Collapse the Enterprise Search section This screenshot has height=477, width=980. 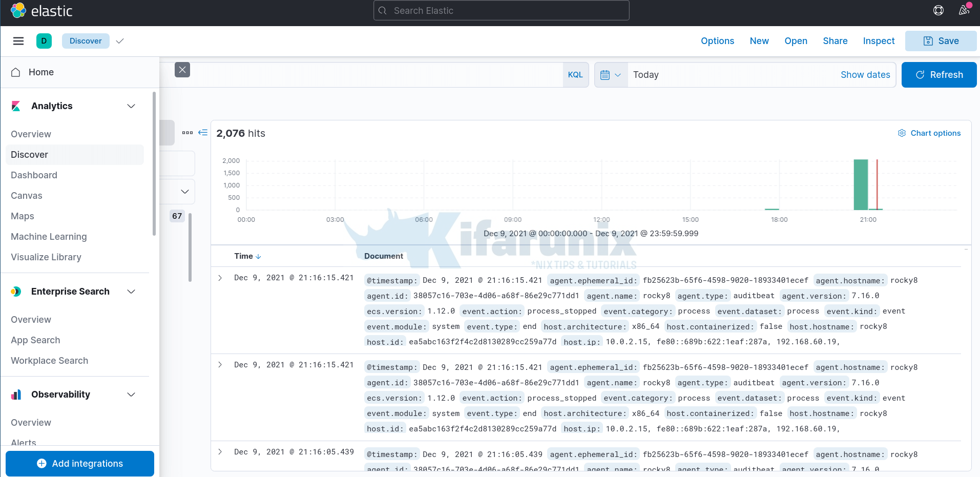tap(131, 292)
